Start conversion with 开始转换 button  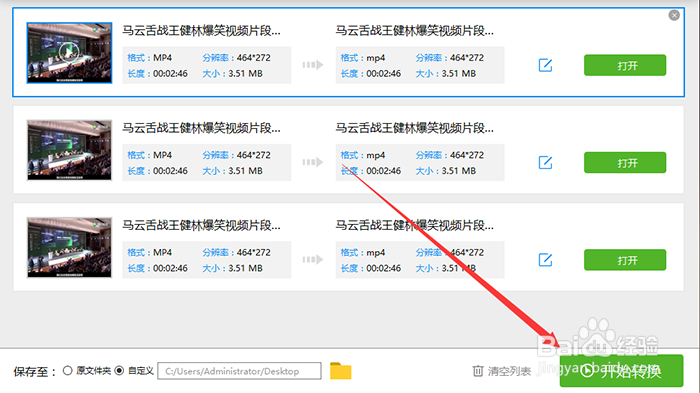click(x=621, y=371)
